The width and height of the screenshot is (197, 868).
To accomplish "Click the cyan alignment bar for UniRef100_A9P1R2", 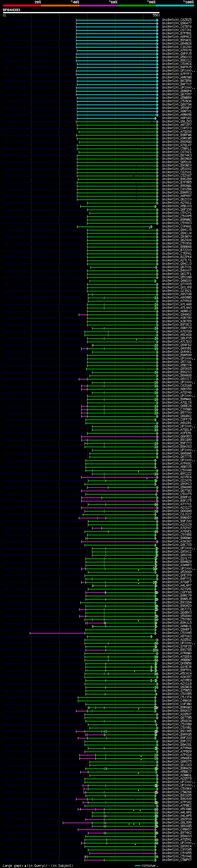I will click(x=117, y=118).
